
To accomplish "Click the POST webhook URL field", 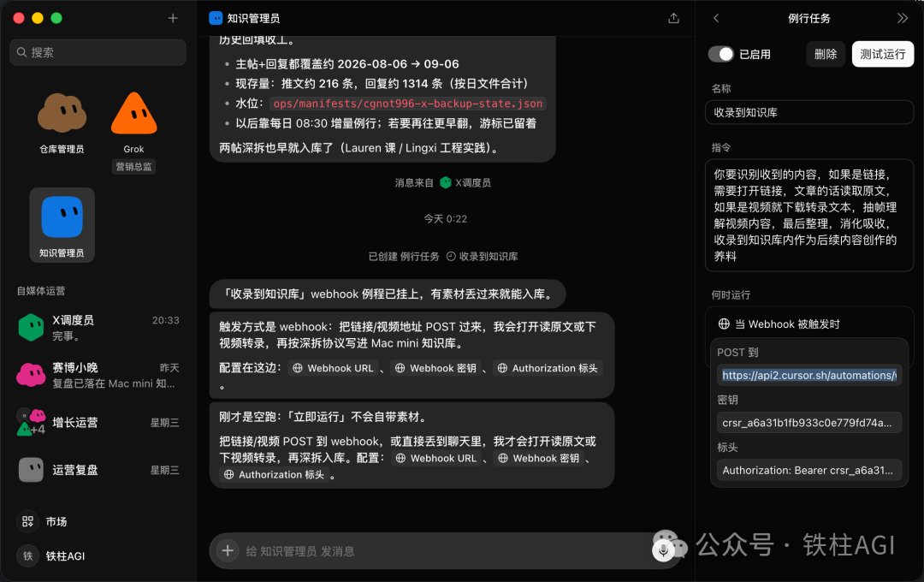I will [808, 375].
